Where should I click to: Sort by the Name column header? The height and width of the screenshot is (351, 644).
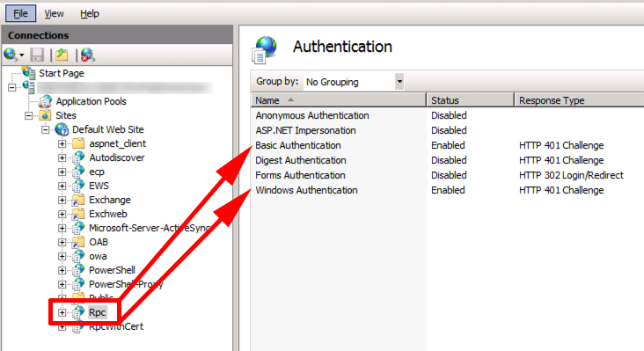click(339, 100)
